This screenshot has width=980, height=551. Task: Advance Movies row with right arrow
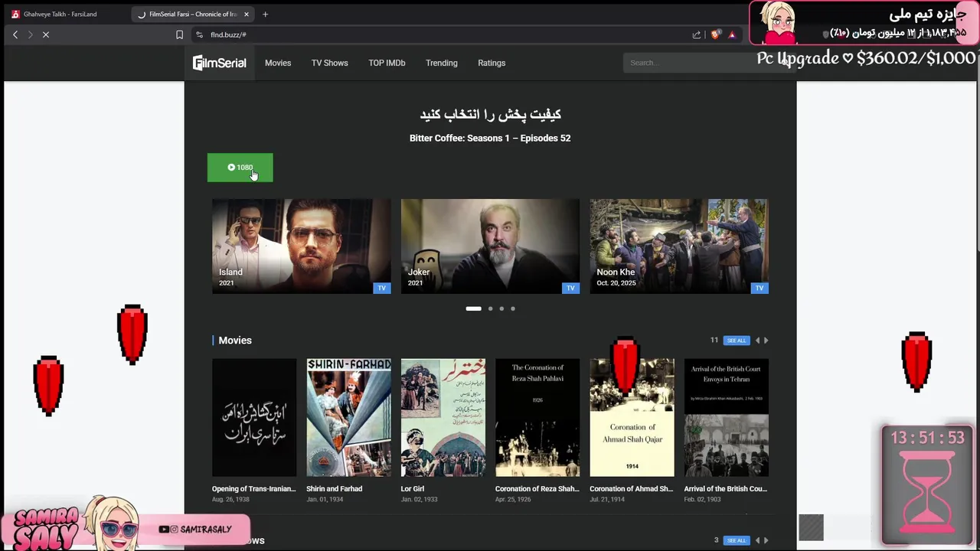766,341
